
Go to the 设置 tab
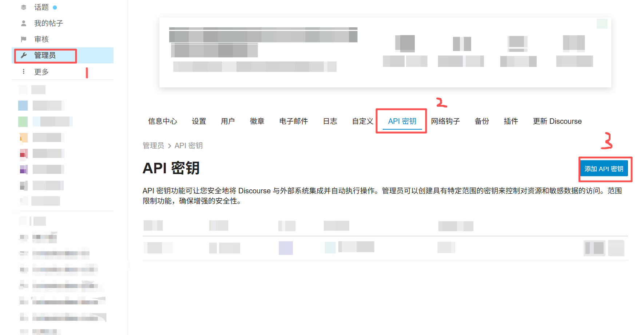click(199, 121)
